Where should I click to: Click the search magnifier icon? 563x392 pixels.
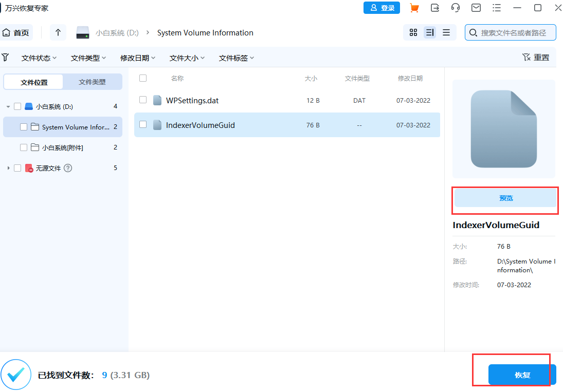point(473,33)
